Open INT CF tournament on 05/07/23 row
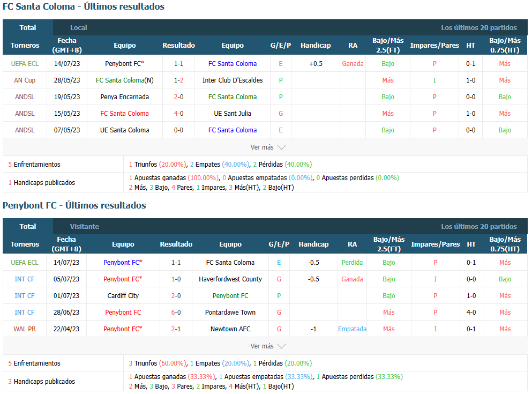Screen dimensions: 532x394 tap(25, 279)
